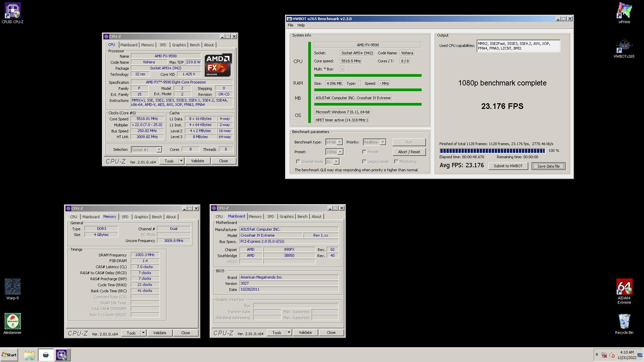Viewport: 644px width, 362px height.
Task: Click the disabled Run button
Action: tap(409, 142)
